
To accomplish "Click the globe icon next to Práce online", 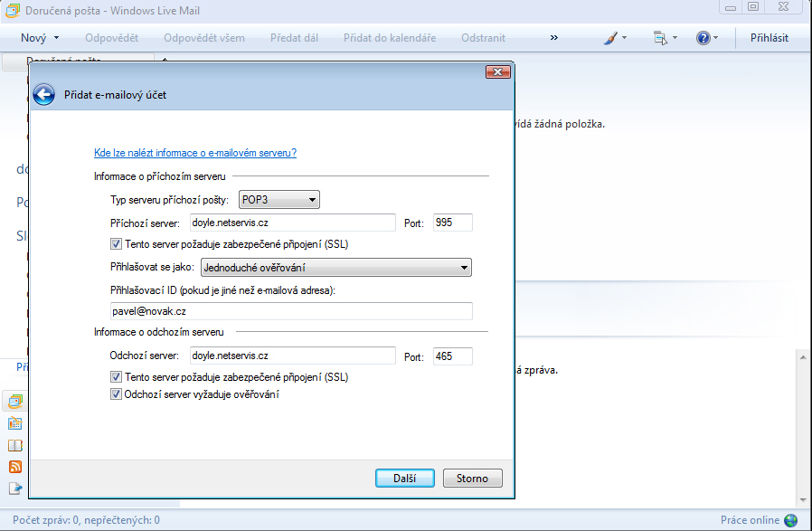I will tap(791, 520).
